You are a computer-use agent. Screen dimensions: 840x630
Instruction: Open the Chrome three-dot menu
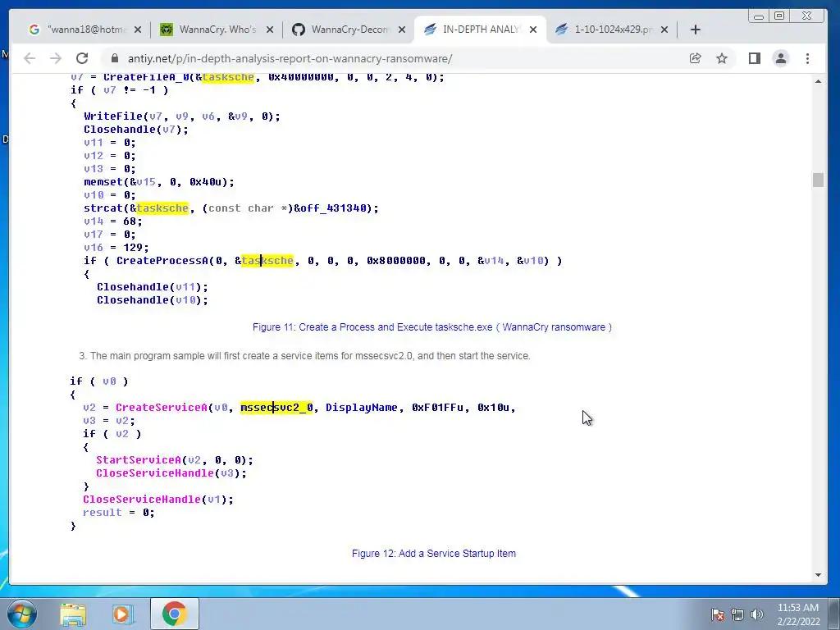click(x=807, y=58)
